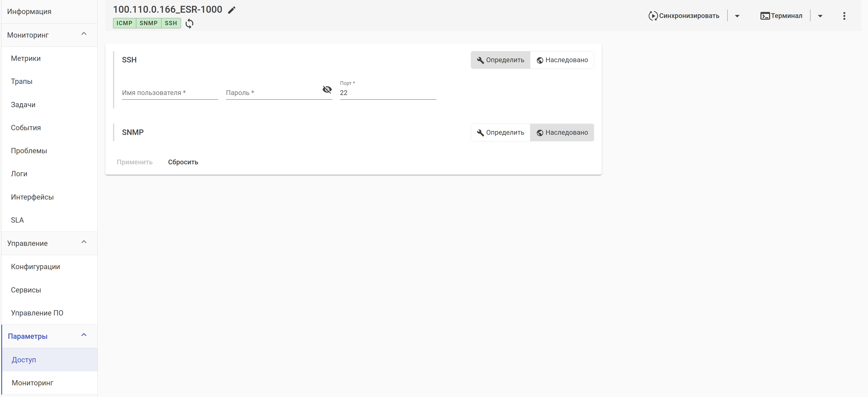
Task: Click the pencil icon to edit the device name
Action: click(x=232, y=10)
